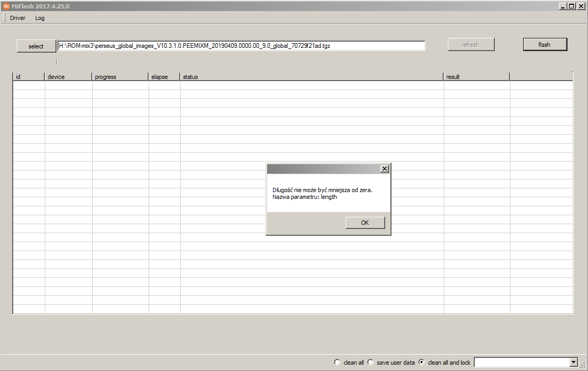Expand the bottom combo box arrow

click(x=574, y=362)
